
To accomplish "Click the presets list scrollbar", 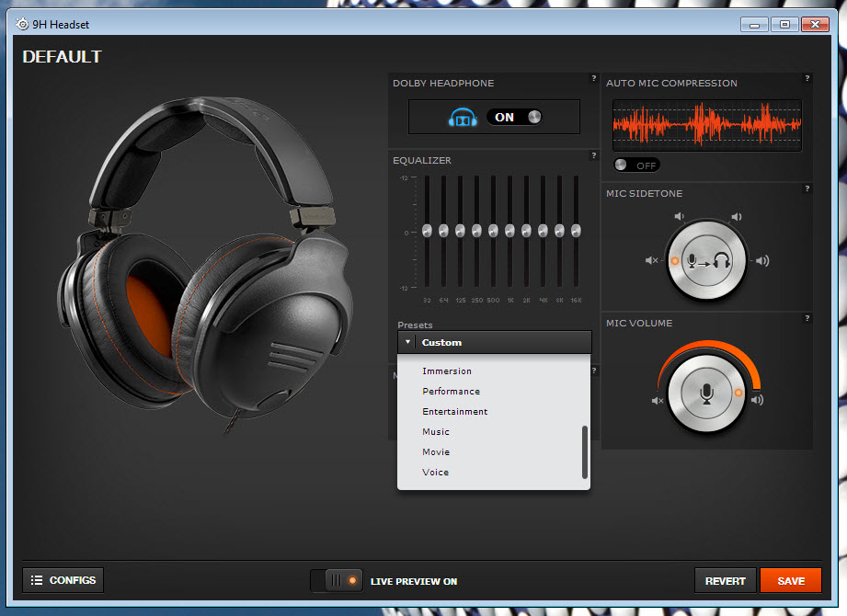I will pyautogui.click(x=585, y=452).
